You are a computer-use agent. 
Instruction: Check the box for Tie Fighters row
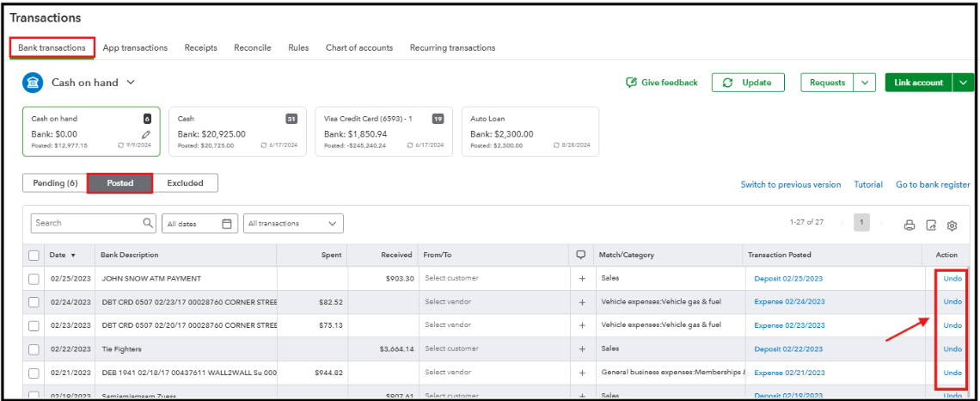tap(34, 349)
